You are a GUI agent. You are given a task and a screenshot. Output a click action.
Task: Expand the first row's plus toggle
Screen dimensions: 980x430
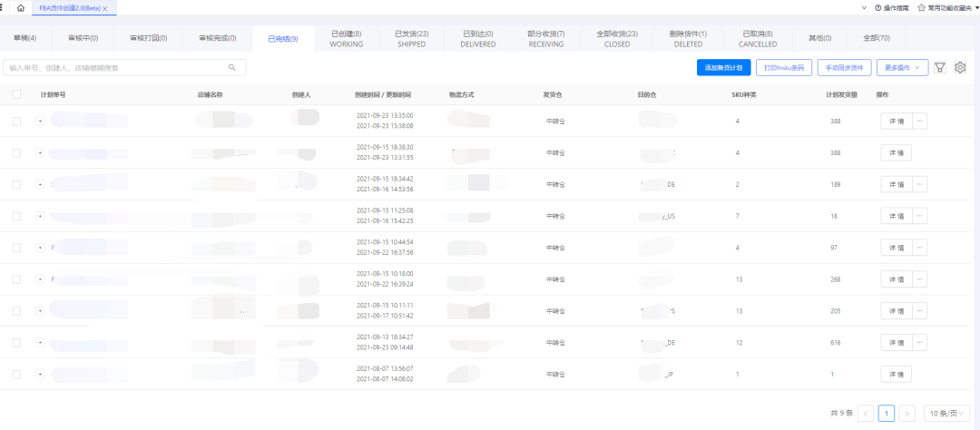click(40, 121)
